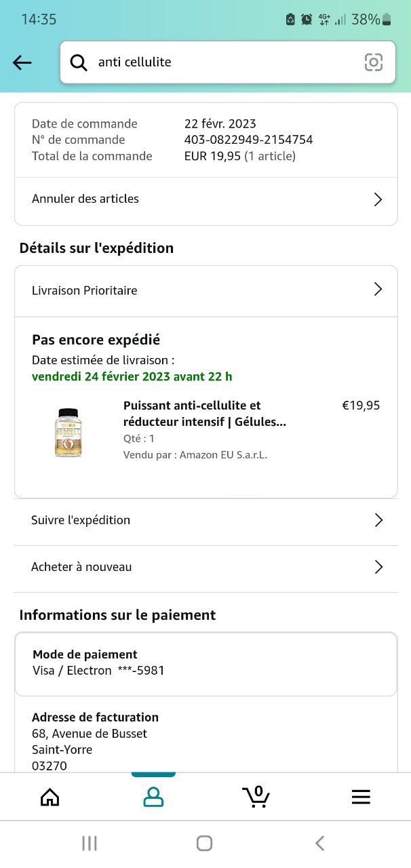Open the shopping cart
This screenshot has width=411, height=868.
pos(256,797)
